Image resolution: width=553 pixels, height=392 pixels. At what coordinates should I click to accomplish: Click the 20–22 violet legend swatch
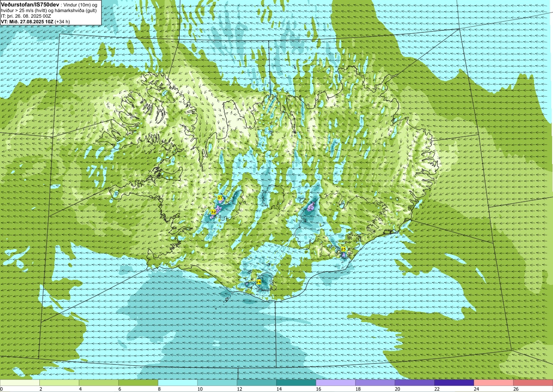click(415, 383)
